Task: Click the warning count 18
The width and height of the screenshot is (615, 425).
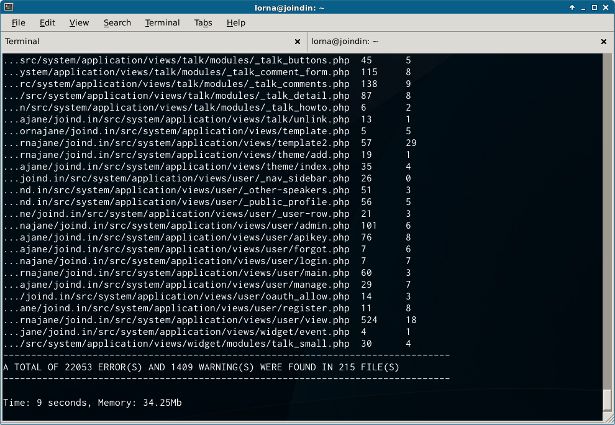Action: pos(411,320)
